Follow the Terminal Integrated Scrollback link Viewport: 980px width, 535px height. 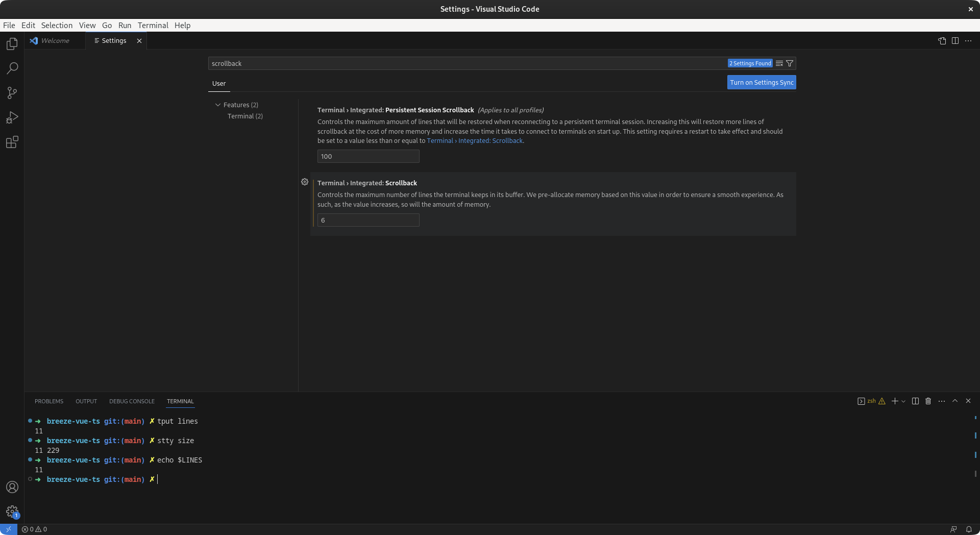[474, 140]
